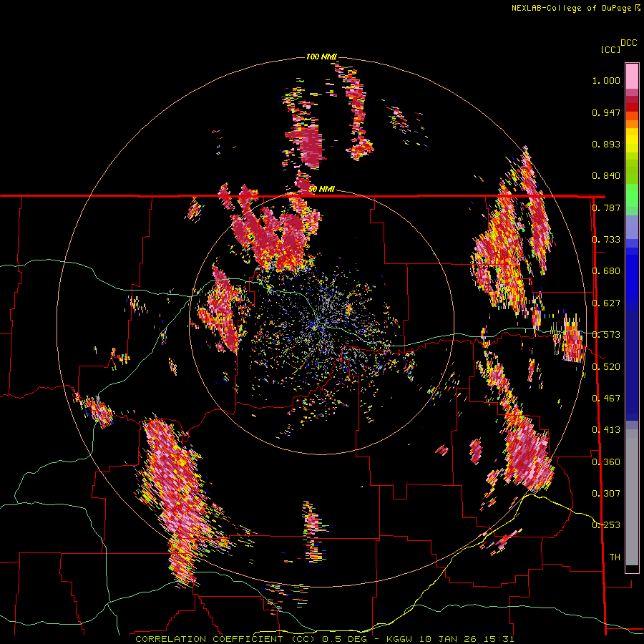Click the 100 NMI range ring label
Image resolution: width=644 pixels, height=644 pixels.
[321, 57]
